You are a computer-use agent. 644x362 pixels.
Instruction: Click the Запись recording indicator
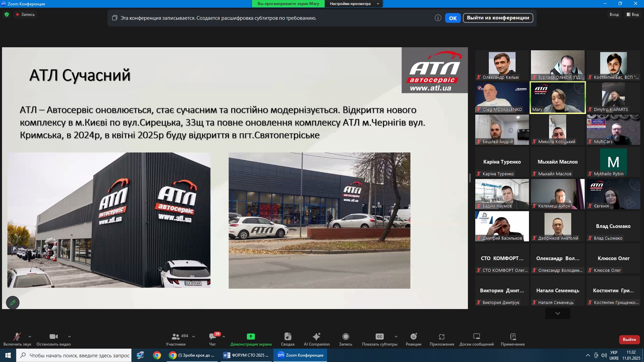point(25,14)
